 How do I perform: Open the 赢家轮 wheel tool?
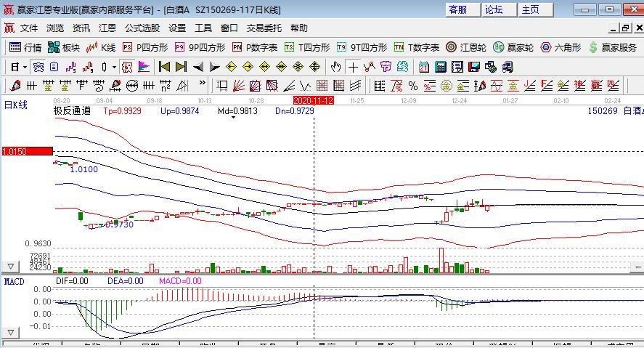pos(513,48)
